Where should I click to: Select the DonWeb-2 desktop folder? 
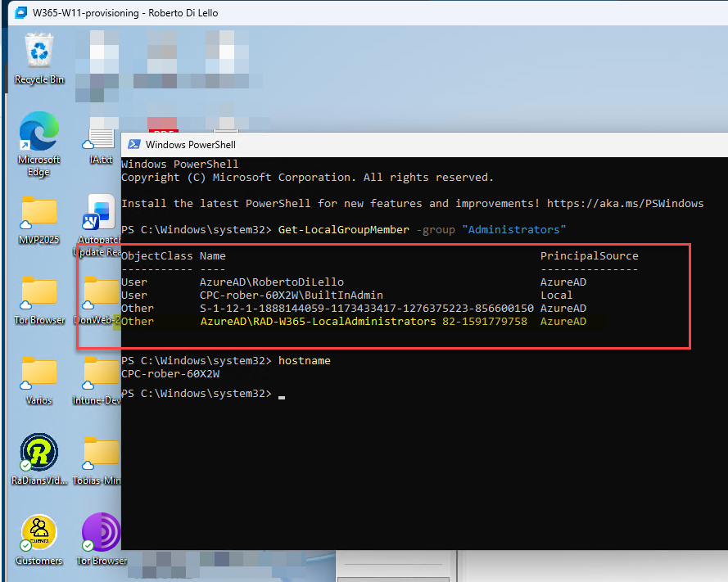(x=101, y=293)
